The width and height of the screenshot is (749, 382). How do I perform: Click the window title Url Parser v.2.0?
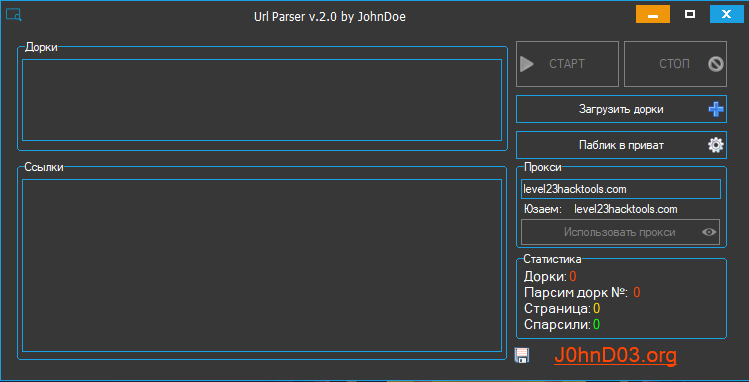tap(330, 17)
